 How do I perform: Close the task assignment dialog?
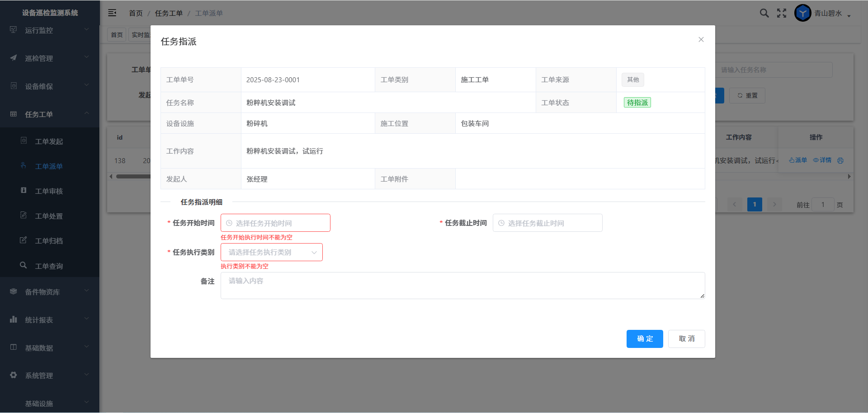coord(701,40)
